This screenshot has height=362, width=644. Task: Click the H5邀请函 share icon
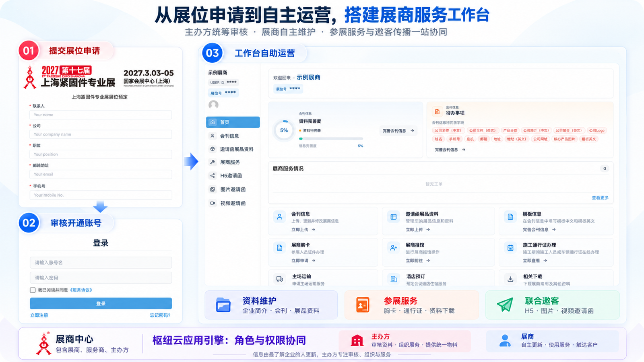pyautogui.click(x=213, y=176)
